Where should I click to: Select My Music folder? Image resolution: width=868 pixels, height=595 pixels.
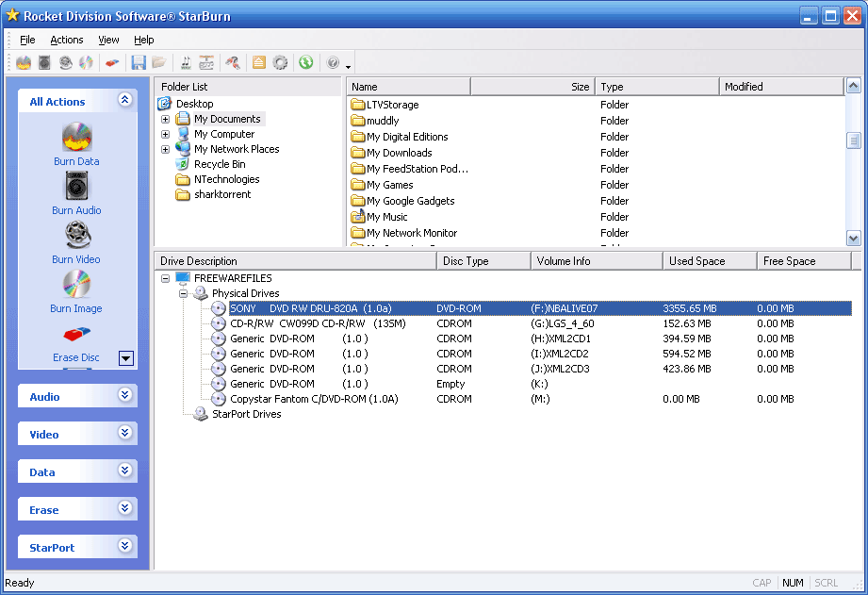387,217
